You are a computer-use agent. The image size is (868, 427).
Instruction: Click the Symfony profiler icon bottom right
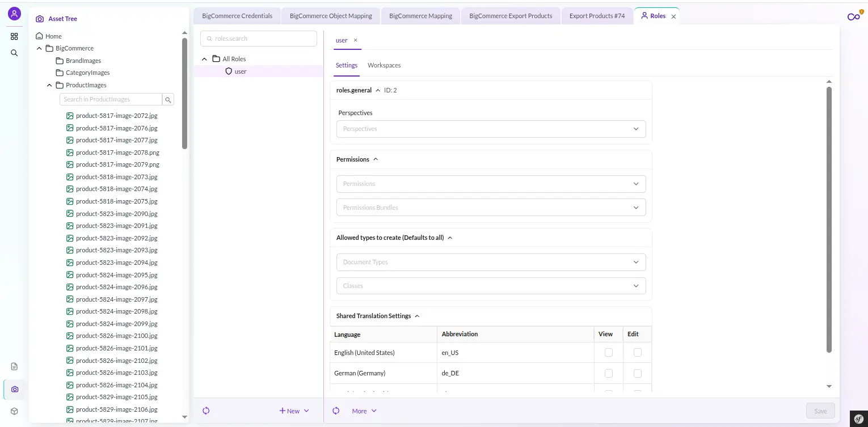858,418
